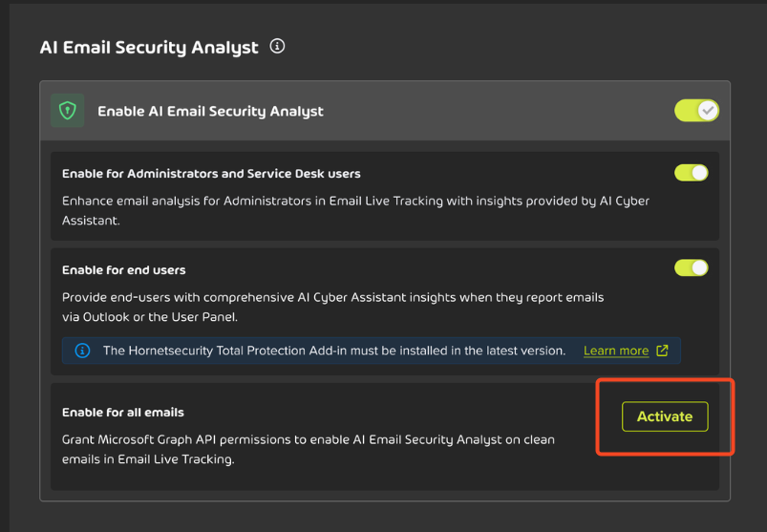Disable Administrators and Service Desk users toggle
This screenshot has width=767, height=532.
692,173
